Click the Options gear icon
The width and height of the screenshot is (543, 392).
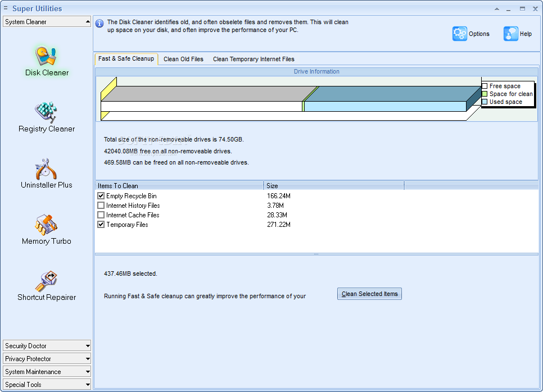tap(460, 34)
